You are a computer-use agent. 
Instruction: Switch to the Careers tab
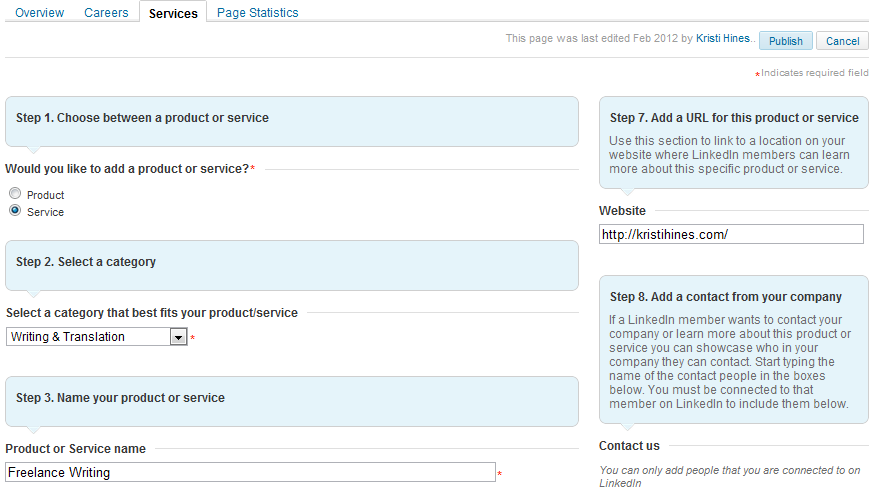(x=106, y=12)
